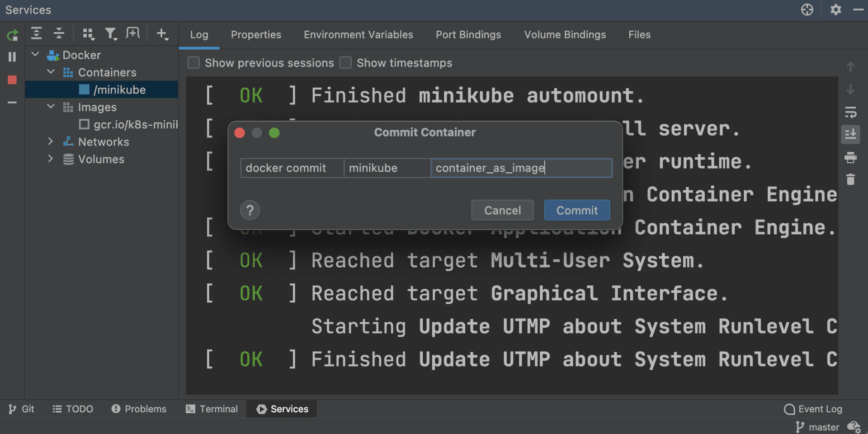Stop the container with red square

(12, 80)
